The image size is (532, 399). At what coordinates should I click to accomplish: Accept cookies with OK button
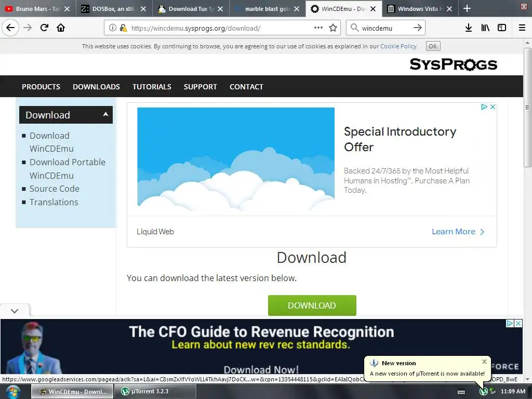pyautogui.click(x=433, y=46)
